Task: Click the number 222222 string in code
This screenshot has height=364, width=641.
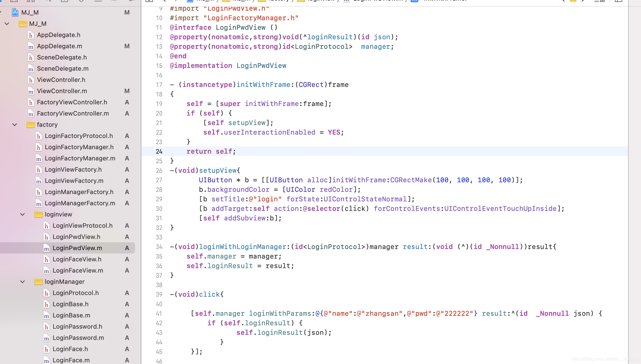Action: click(x=457, y=314)
